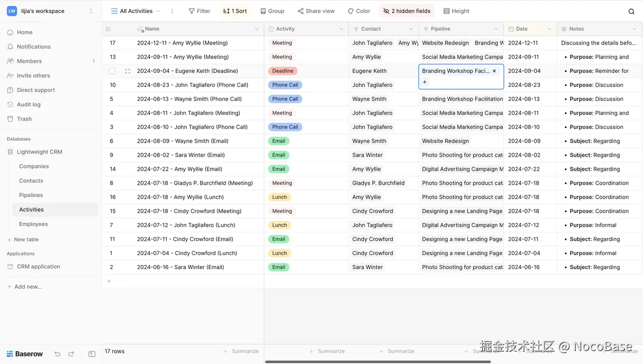
Task: Open Date column dropdown arrow
Action: click(550, 29)
